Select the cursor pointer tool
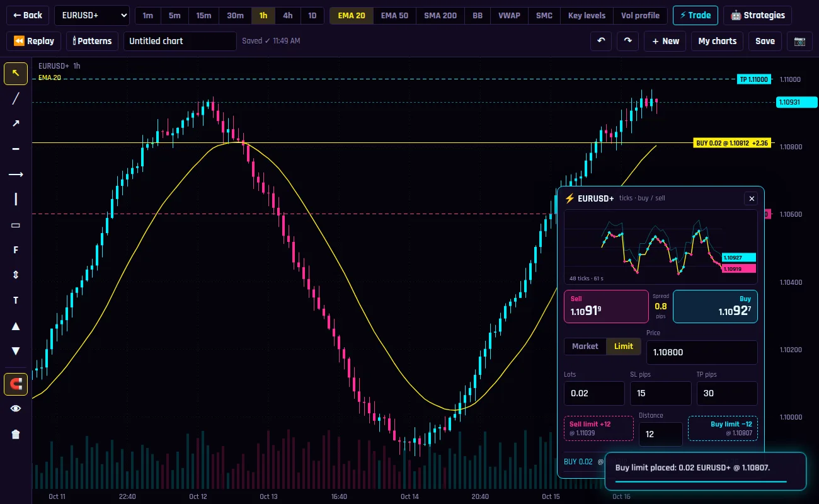The height and width of the screenshot is (504, 819). click(16, 74)
